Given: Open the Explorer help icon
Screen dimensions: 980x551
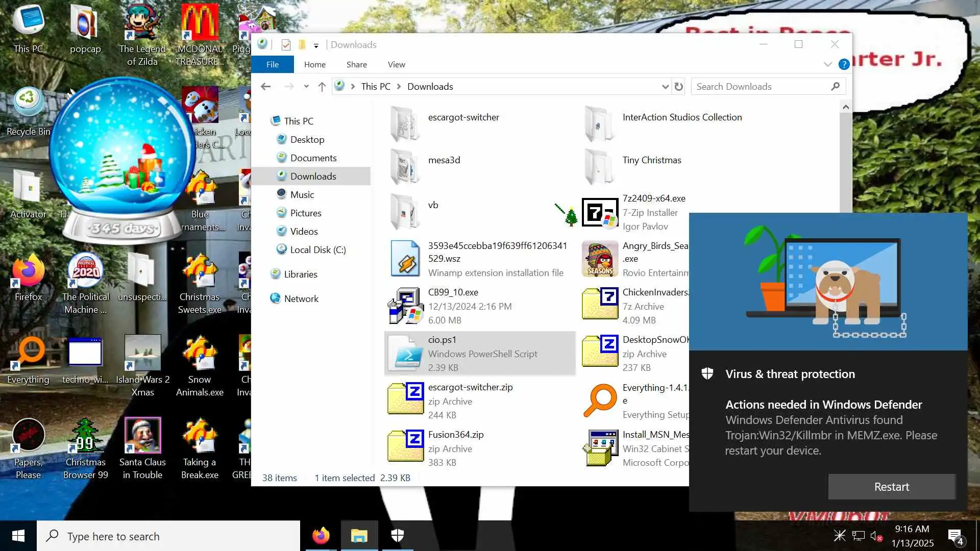Looking at the screenshot, I should click(x=844, y=64).
